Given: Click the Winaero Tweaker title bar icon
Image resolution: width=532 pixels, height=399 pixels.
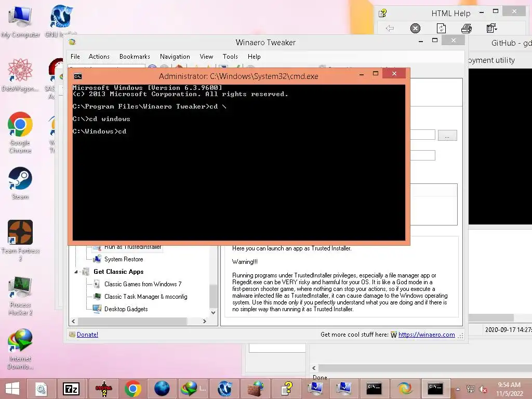Looking at the screenshot, I should pyautogui.click(x=72, y=42).
